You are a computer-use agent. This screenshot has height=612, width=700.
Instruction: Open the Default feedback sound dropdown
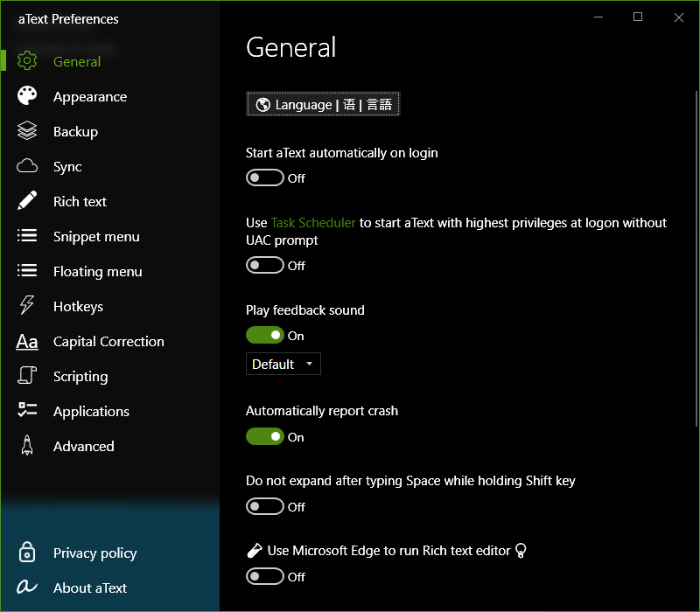point(283,364)
